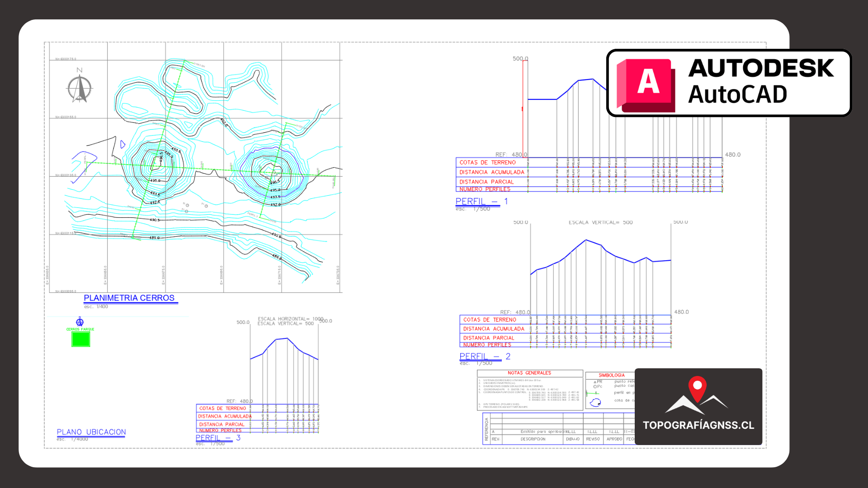Click the AutoCAD "A" application icon

647,84
